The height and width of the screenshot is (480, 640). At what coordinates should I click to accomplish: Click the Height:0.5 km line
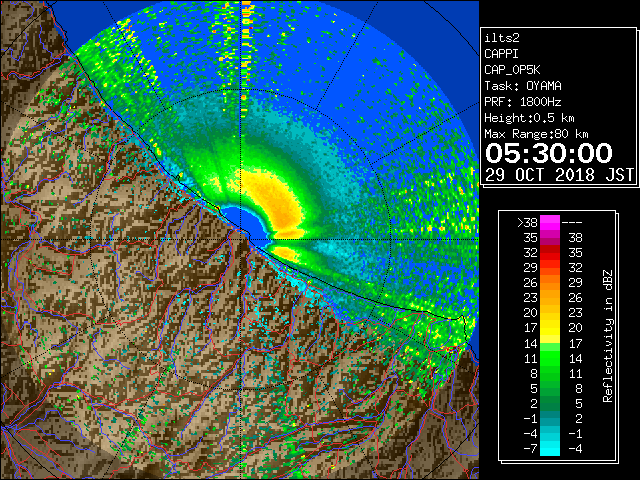[x=529, y=118]
